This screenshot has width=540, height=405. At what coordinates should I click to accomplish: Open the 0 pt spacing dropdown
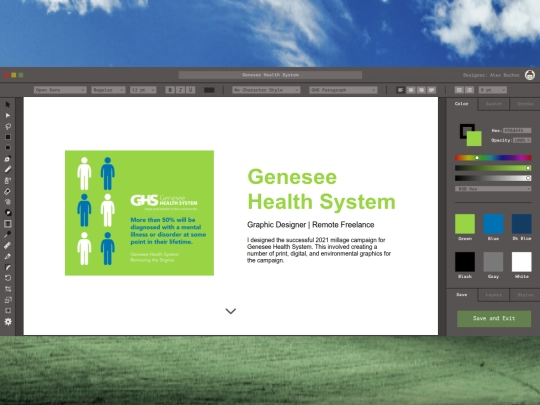click(493, 90)
